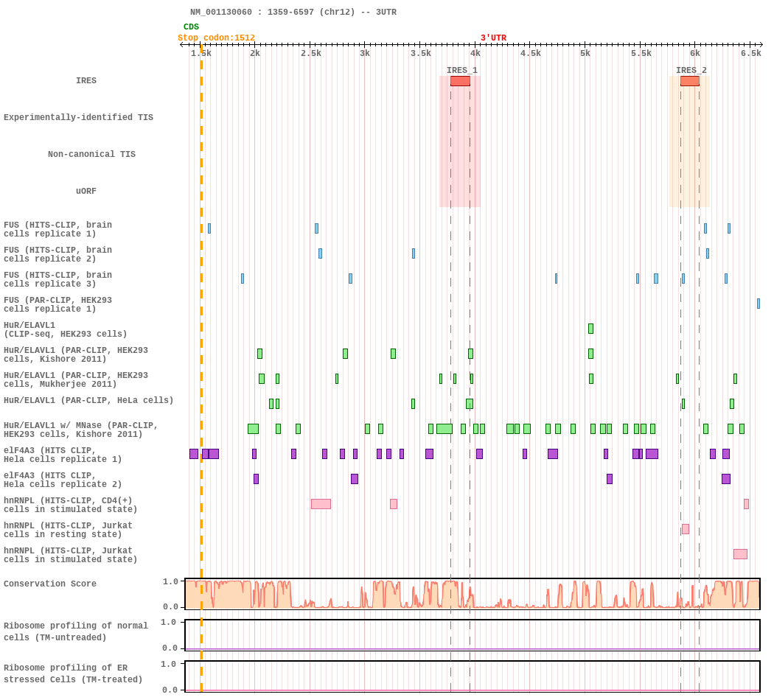
Task: Select the eIF4A3 Hela replicate 2 label
Action: coord(63,480)
